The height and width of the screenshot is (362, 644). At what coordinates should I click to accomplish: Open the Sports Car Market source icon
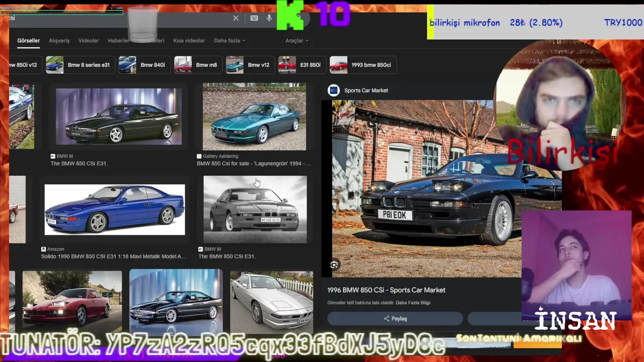click(334, 90)
